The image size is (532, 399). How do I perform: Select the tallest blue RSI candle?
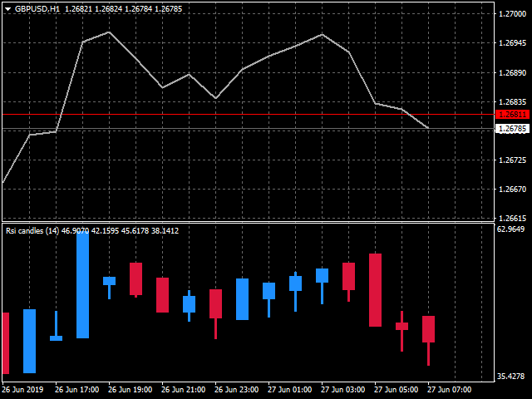click(82, 284)
